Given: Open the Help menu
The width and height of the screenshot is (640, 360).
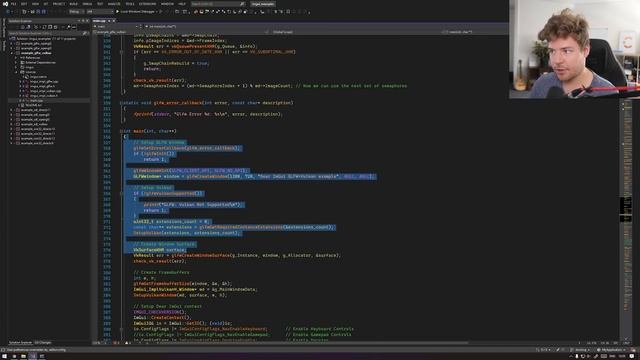Looking at the screenshot, I should 182,4.
